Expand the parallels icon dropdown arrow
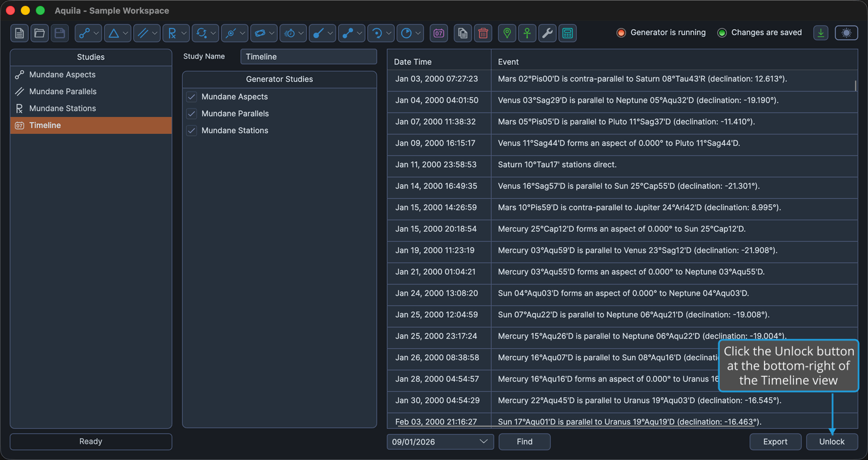Screen dimensions: 868x460 [155, 33]
